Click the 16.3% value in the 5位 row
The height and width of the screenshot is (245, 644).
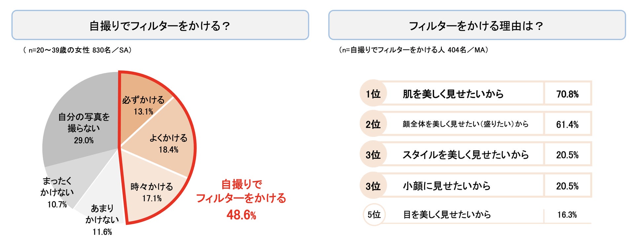click(x=567, y=215)
